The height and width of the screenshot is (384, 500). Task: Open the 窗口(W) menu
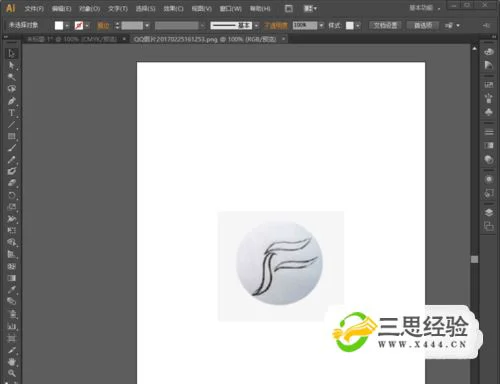[x=230, y=8]
